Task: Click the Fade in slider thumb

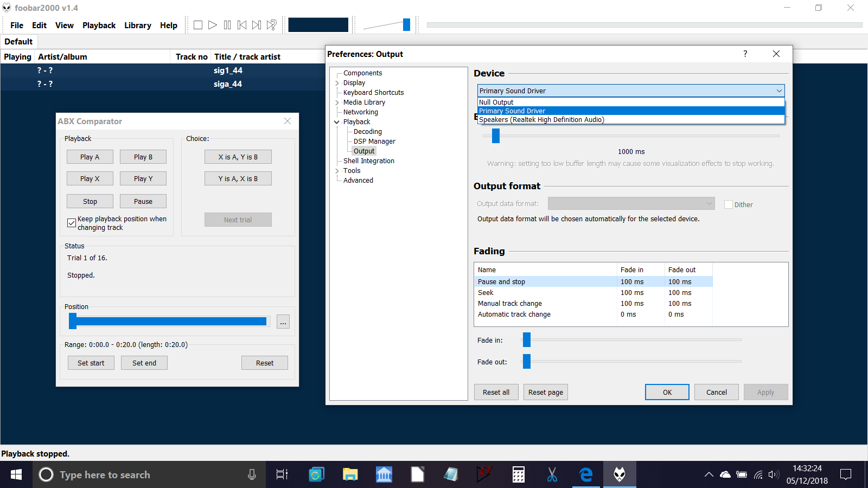Action: click(526, 340)
